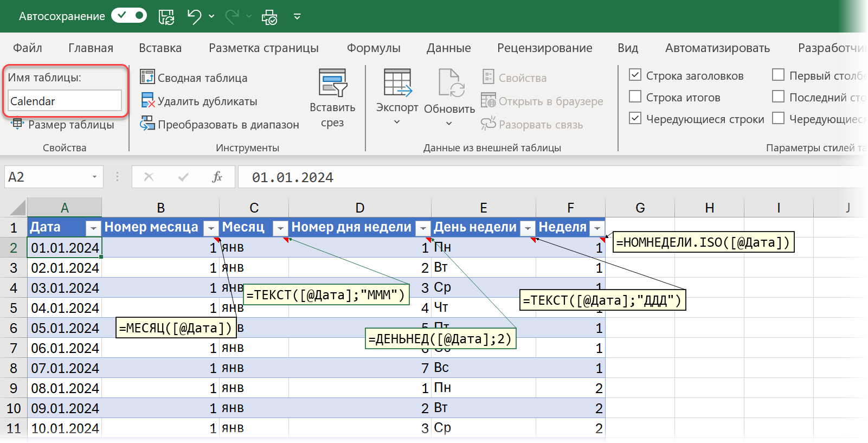Expand the Обновить dropdown arrow
Screen dimensions: 868x443
(449, 124)
